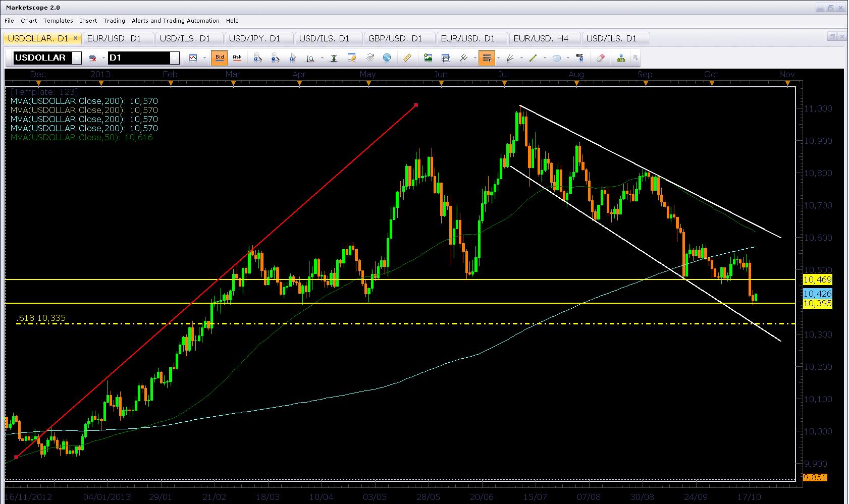Click the ABC add text label tool
The height and width of the screenshot is (504, 849).
pyautogui.click(x=579, y=58)
